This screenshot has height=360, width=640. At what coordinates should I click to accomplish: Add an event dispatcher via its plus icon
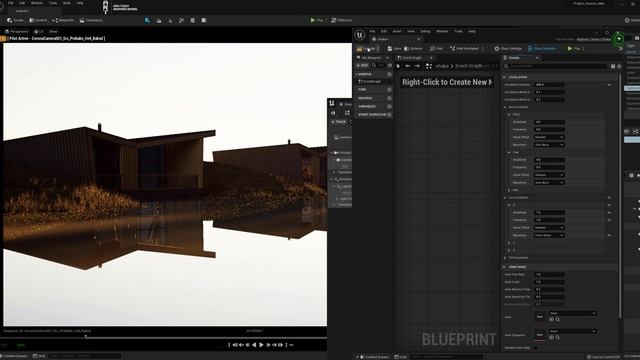click(x=389, y=115)
